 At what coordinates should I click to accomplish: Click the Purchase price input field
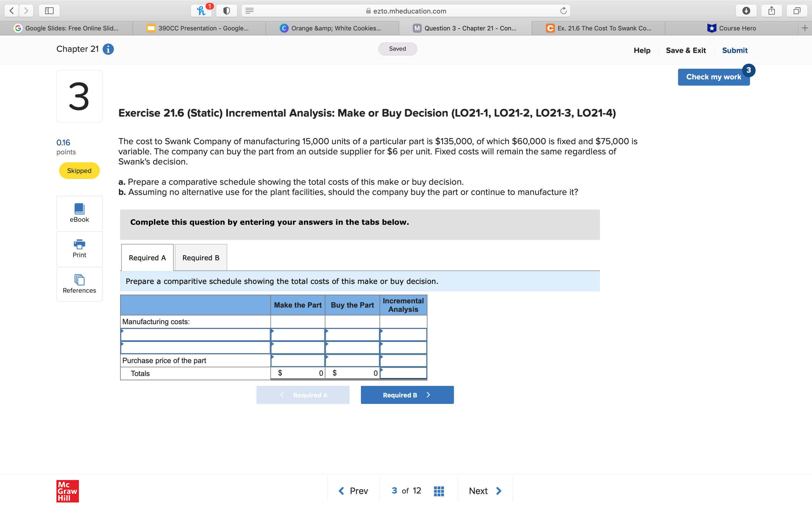point(298,360)
